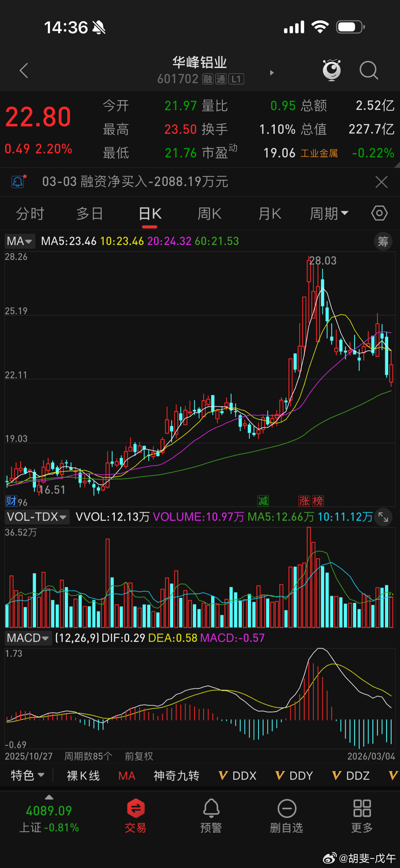Tap the L1 level badge

[x=236, y=79]
